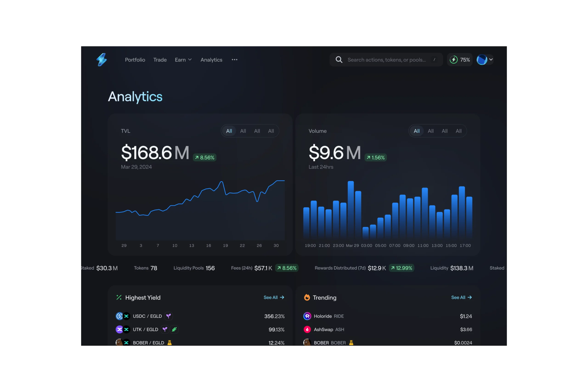Click the AshSwap droplet token icon
This screenshot has height=392, width=588.
[x=307, y=330]
